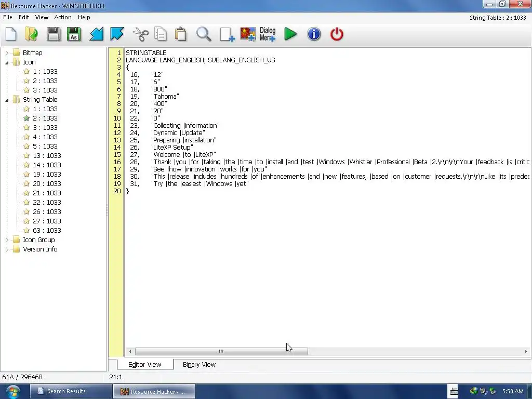Click the Dialog Menu insert icon

coord(268,34)
